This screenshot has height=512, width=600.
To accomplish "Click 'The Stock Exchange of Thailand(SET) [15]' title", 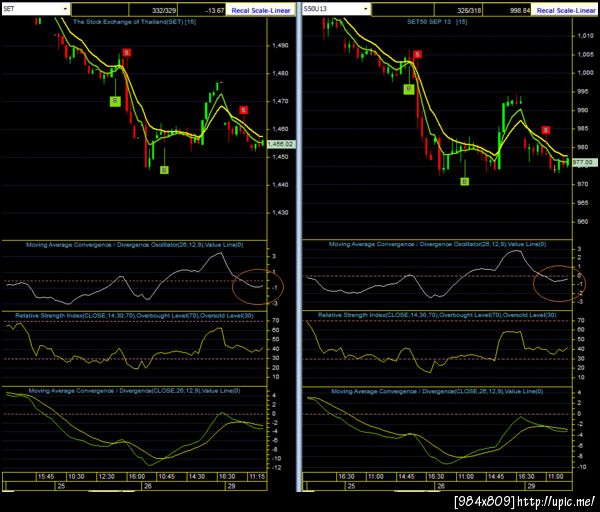I will pos(135,22).
